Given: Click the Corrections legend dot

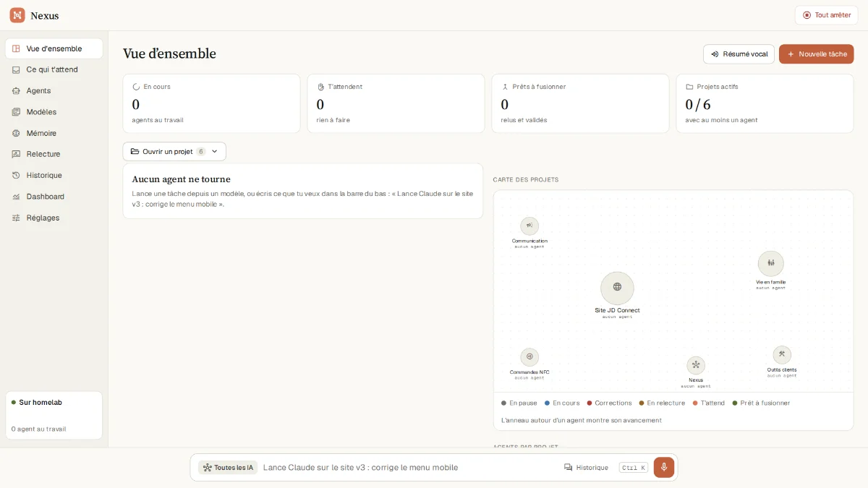Looking at the screenshot, I should tap(590, 403).
